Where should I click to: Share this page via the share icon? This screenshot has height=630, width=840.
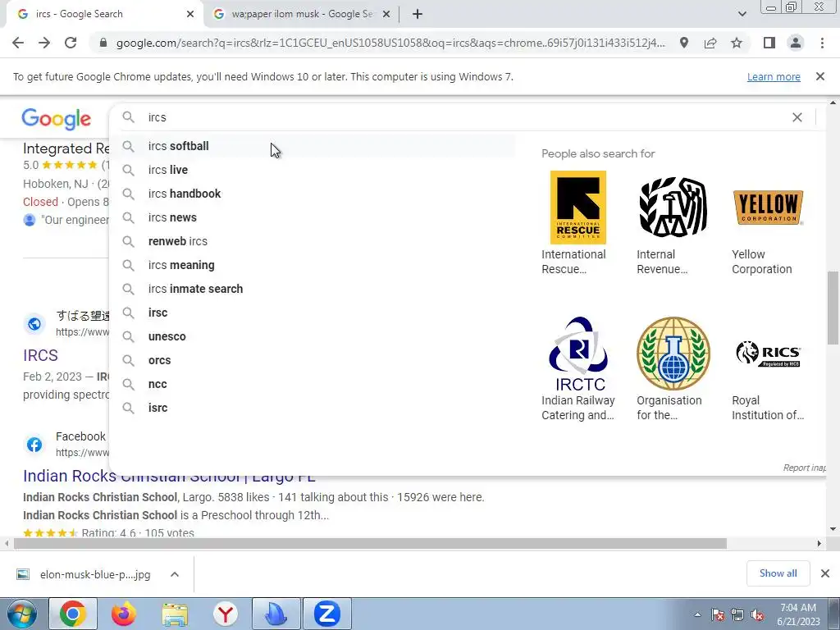tap(710, 43)
